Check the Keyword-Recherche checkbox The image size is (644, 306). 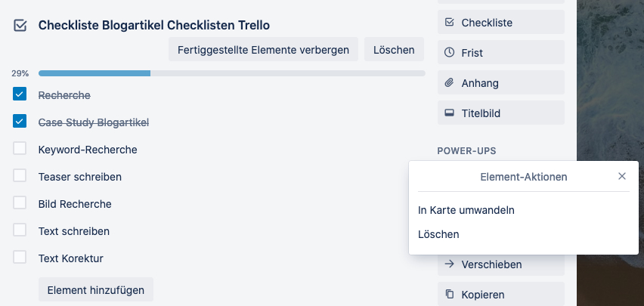coord(20,149)
